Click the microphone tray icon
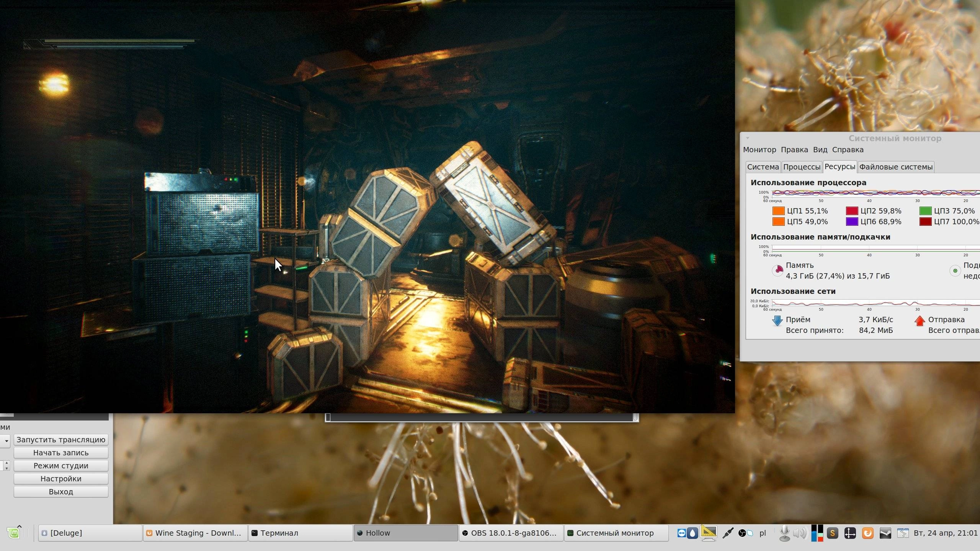 (784, 533)
